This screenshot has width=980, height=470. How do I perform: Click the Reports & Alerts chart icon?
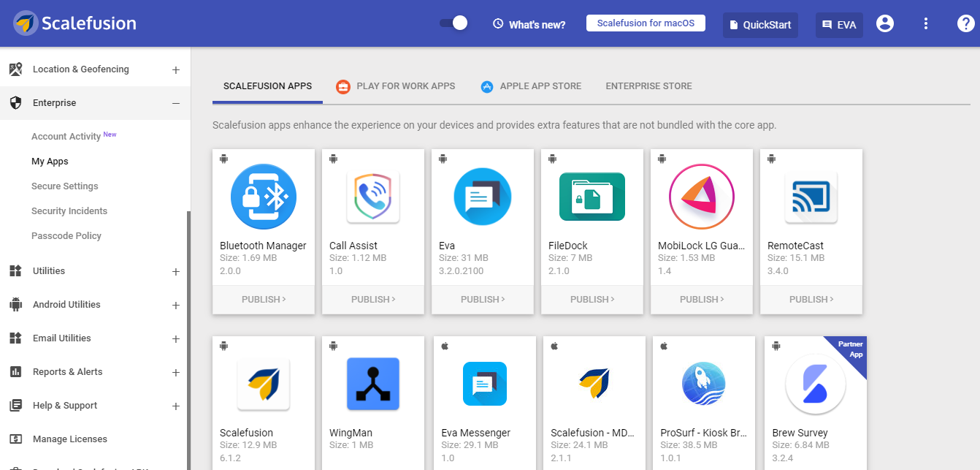tap(15, 372)
